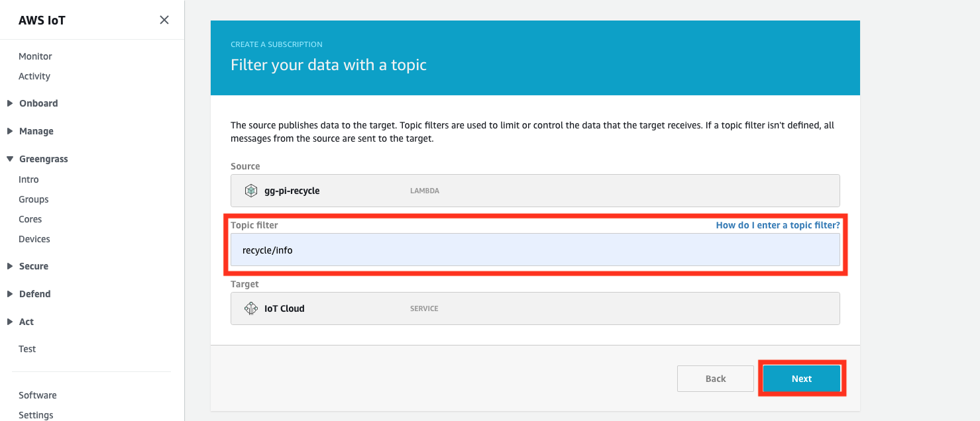Click the 'Filter your data with a topic' heading
Image resolution: width=980 pixels, height=421 pixels.
[329, 65]
